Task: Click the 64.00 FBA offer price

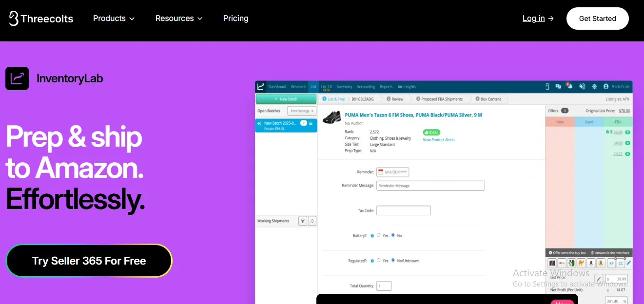Action: [618, 143]
